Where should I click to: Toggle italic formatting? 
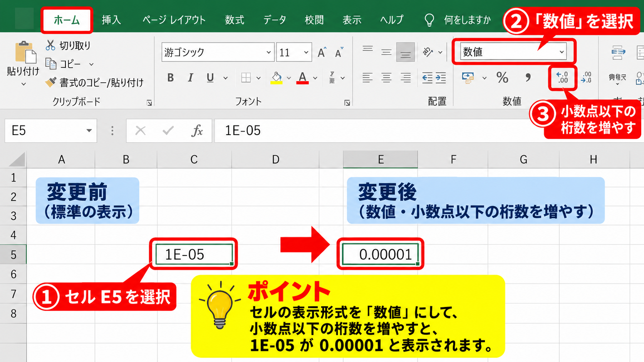[190, 78]
